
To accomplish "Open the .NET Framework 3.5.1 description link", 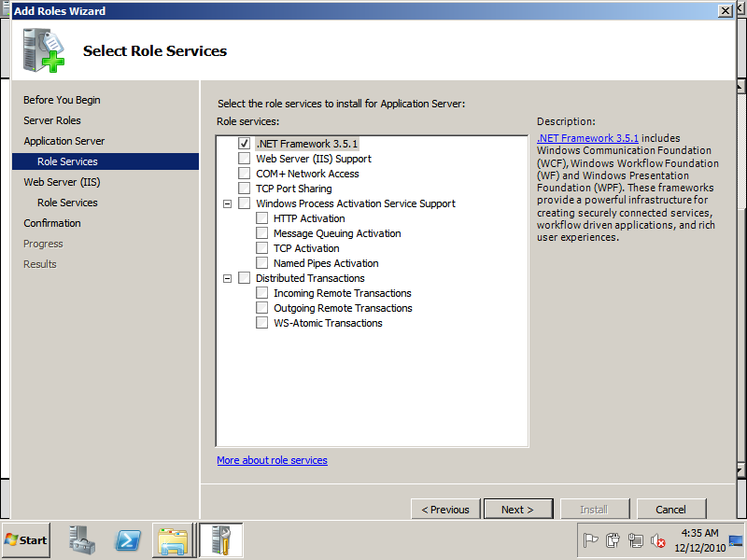I will tap(587, 138).
